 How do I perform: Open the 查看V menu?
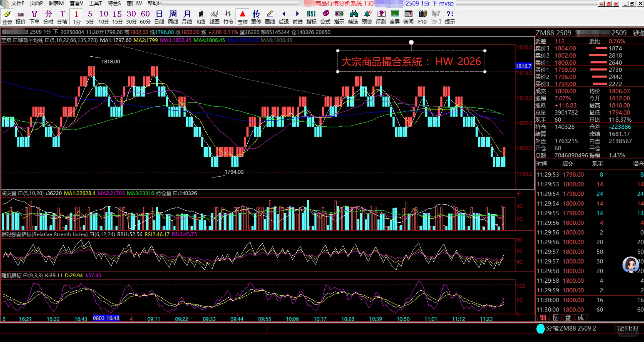click(77, 3)
